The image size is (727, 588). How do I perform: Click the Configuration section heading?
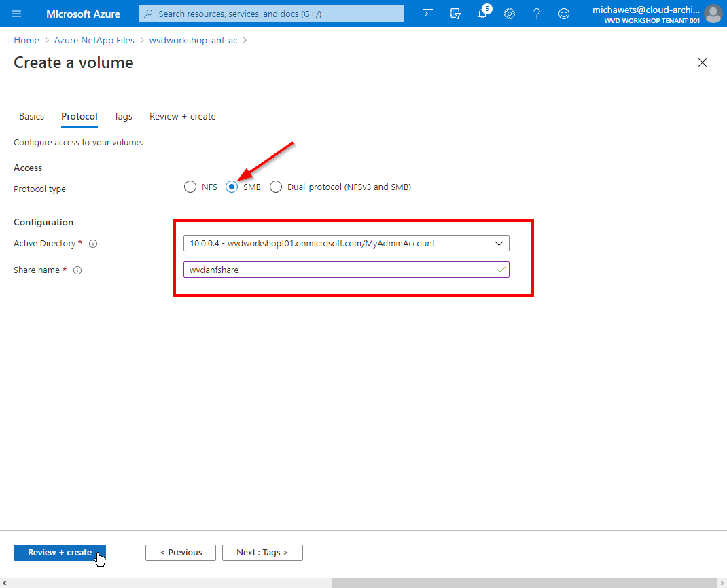pyautogui.click(x=43, y=222)
